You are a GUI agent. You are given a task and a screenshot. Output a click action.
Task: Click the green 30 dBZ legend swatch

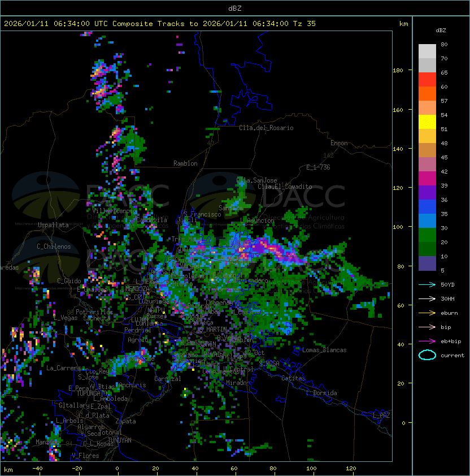(427, 235)
